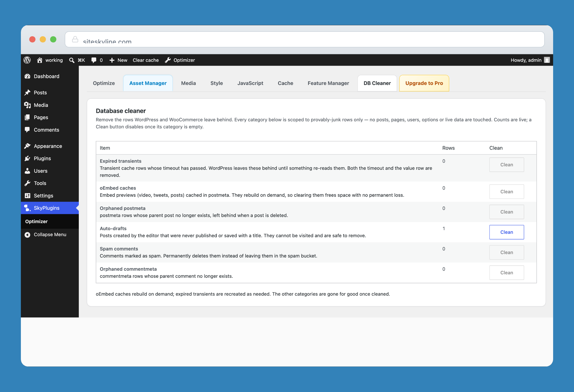Click the Settings sliders icon in sidebar
The height and width of the screenshot is (392, 574).
pos(27,196)
